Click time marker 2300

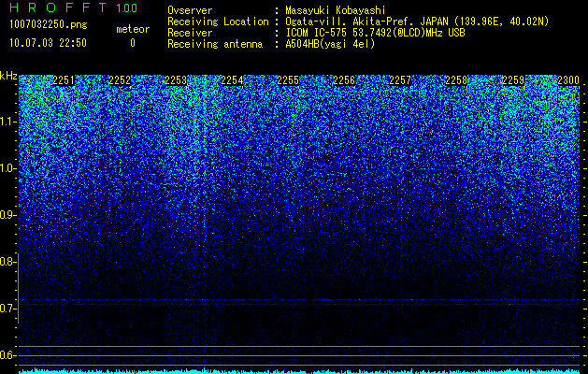coord(568,80)
